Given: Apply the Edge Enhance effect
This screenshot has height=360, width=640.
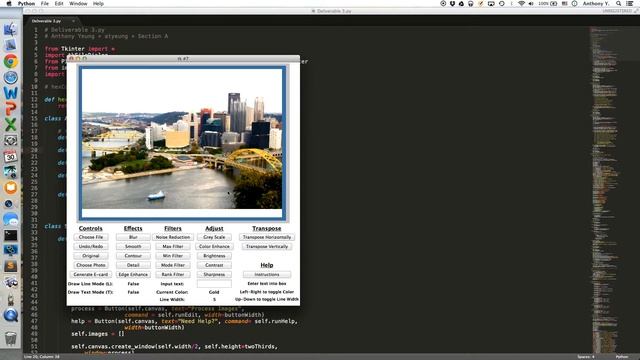Looking at the screenshot, I should click(x=133, y=275).
